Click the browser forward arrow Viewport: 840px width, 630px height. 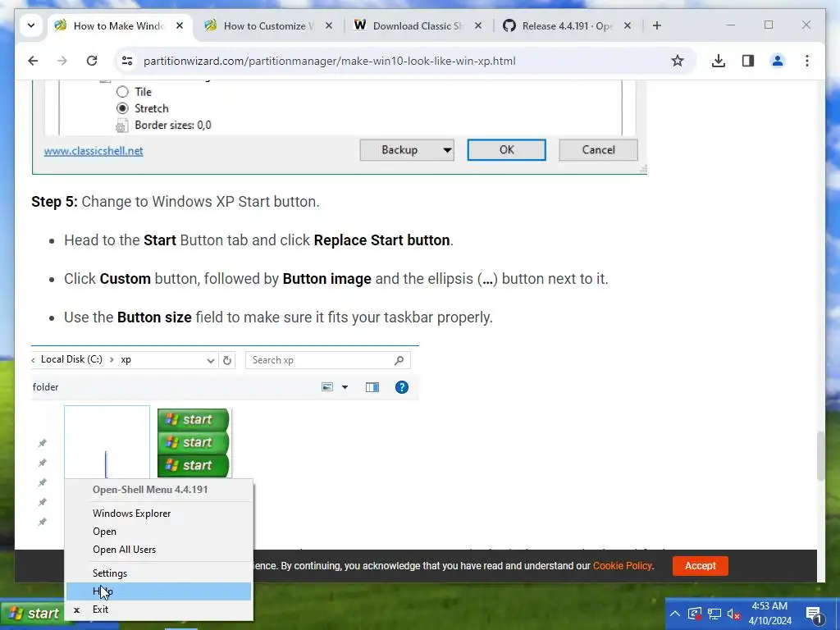tap(62, 61)
